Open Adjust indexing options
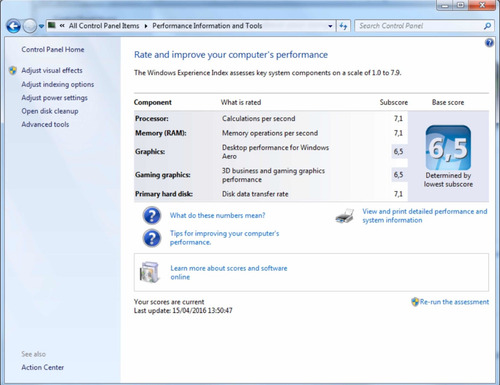Screen dimensions: 500x385 click(58, 84)
